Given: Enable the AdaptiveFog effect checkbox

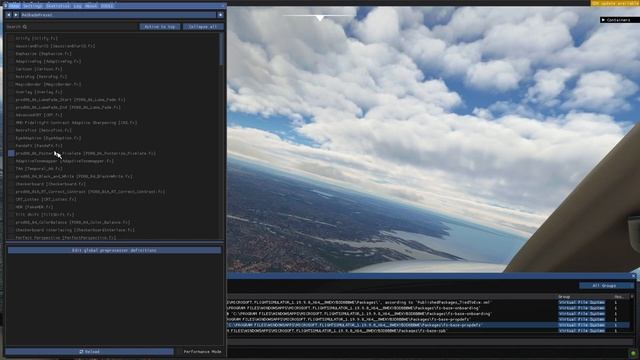Looking at the screenshot, I should 11,61.
